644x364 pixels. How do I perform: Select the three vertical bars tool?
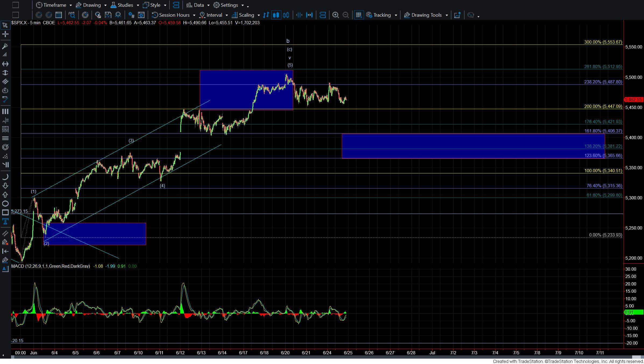tap(5, 111)
